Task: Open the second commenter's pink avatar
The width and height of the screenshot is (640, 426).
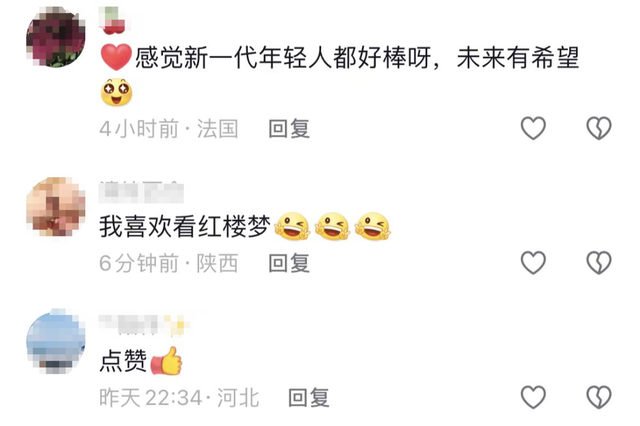Action: (56, 207)
